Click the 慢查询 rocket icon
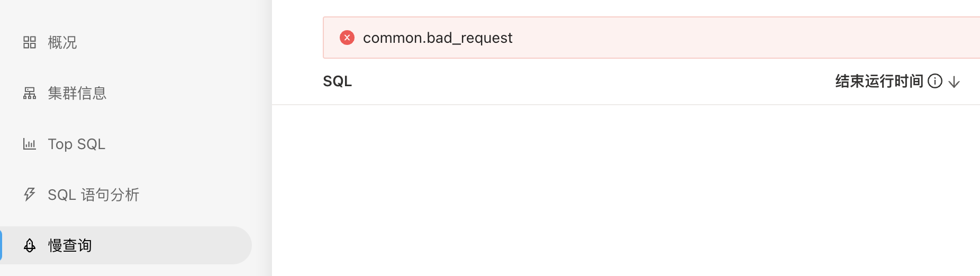The width and height of the screenshot is (980, 276). tap(30, 245)
